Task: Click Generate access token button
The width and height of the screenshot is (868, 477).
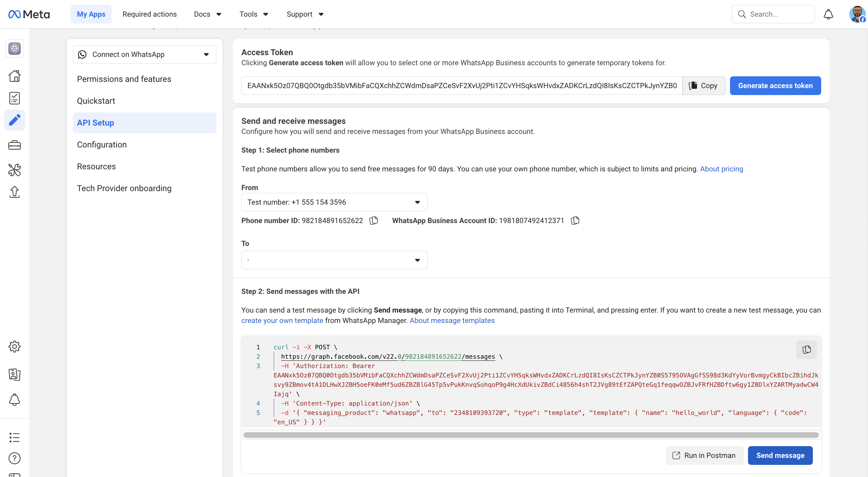Action: [x=775, y=86]
